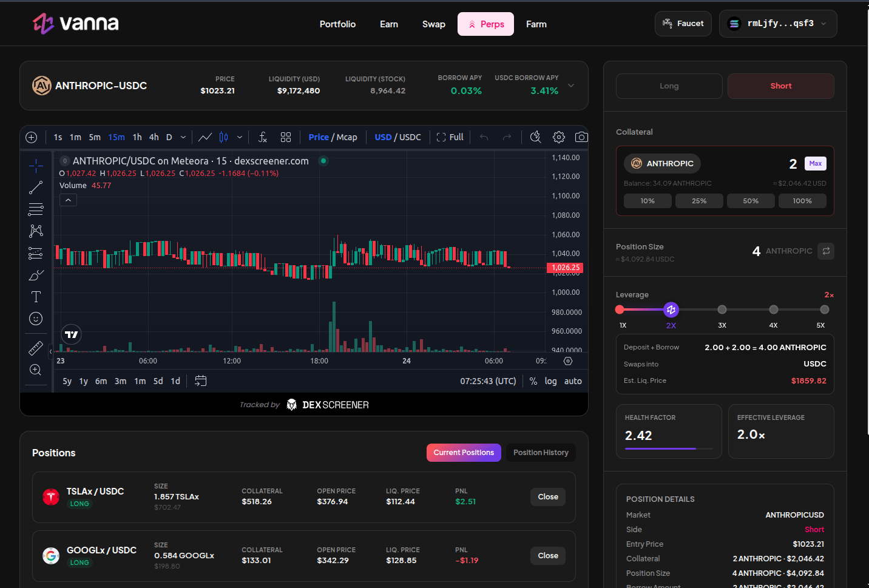Select the forecasting and measurement tool
The height and width of the screenshot is (588, 869).
tap(36, 253)
